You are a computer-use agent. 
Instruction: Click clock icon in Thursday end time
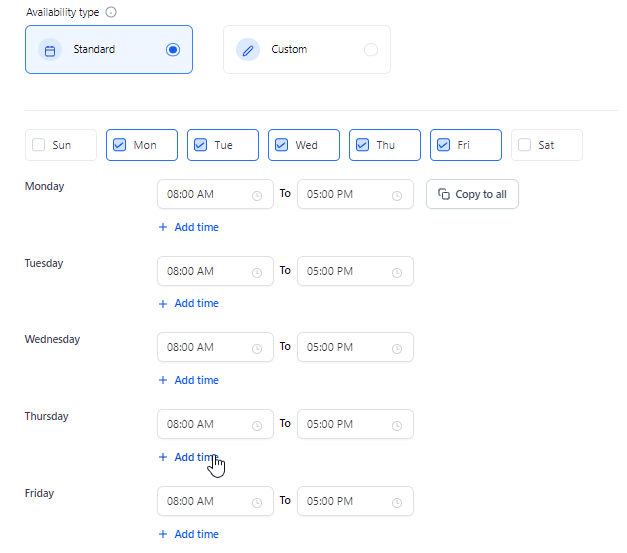tap(397, 425)
